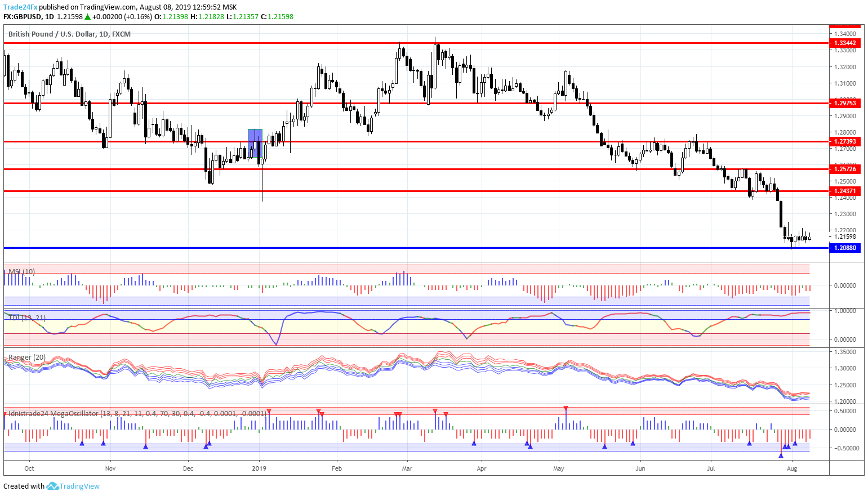Click the publish timestamp 'August 08, 2019 12:59:52 MSK'

coord(188,7)
